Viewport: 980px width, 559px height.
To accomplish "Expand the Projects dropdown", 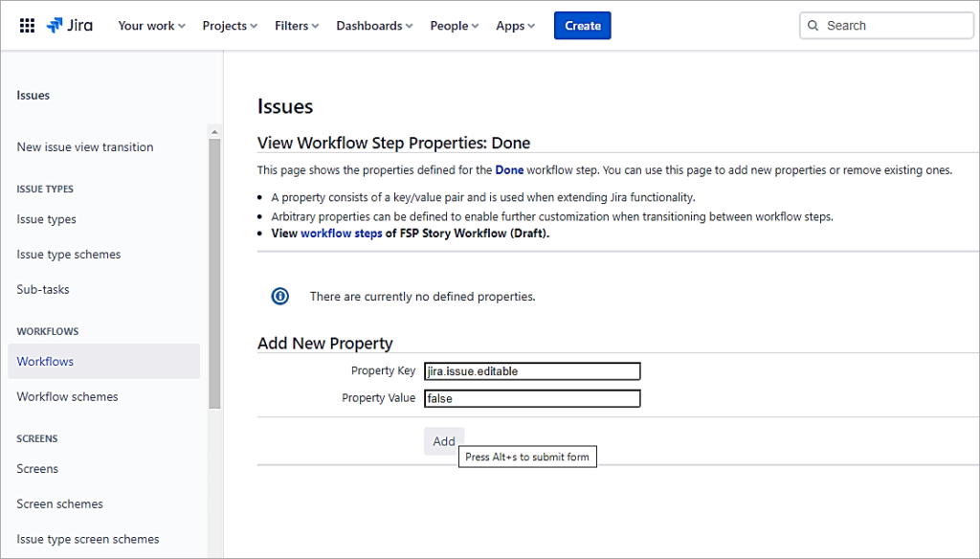I will [229, 26].
